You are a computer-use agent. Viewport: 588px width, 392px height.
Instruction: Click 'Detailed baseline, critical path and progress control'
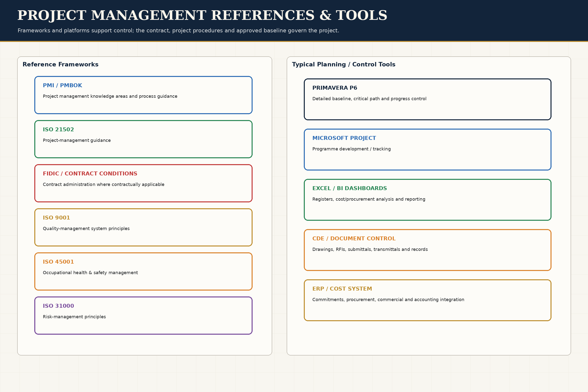point(369,99)
